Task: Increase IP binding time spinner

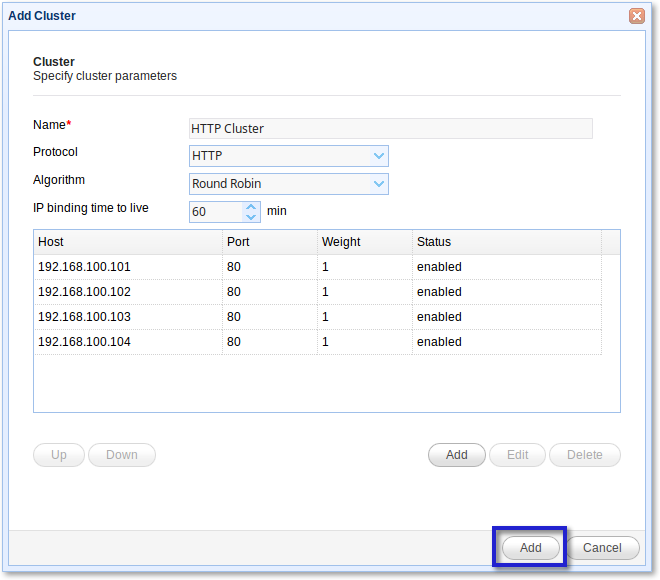Action: tap(251, 207)
